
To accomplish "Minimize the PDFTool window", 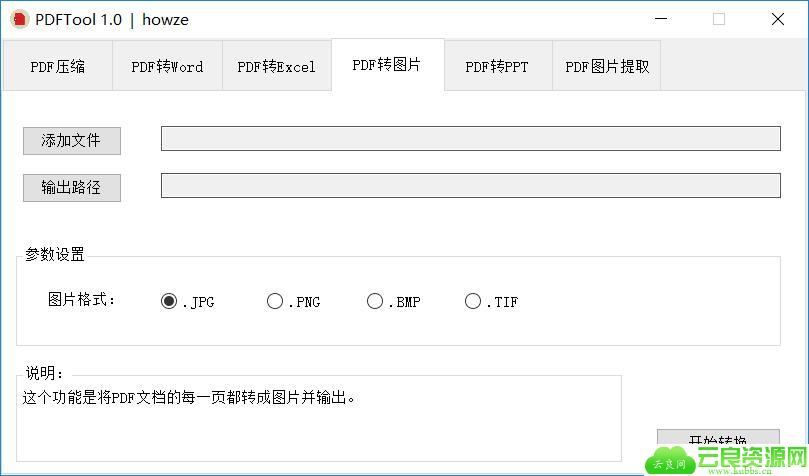I will click(x=661, y=19).
